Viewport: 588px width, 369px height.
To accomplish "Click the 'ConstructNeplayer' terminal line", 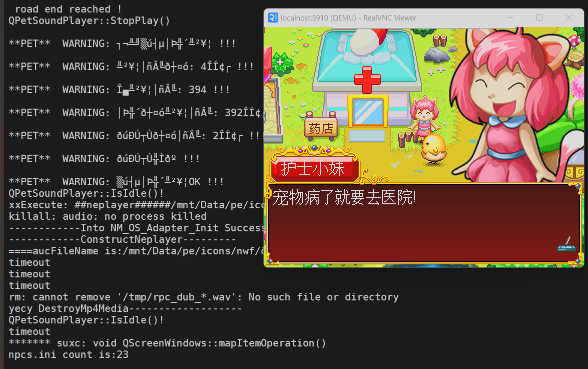I will click(122, 239).
